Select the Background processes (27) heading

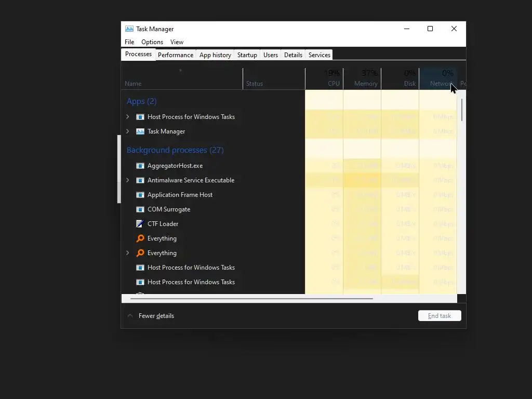click(175, 150)
